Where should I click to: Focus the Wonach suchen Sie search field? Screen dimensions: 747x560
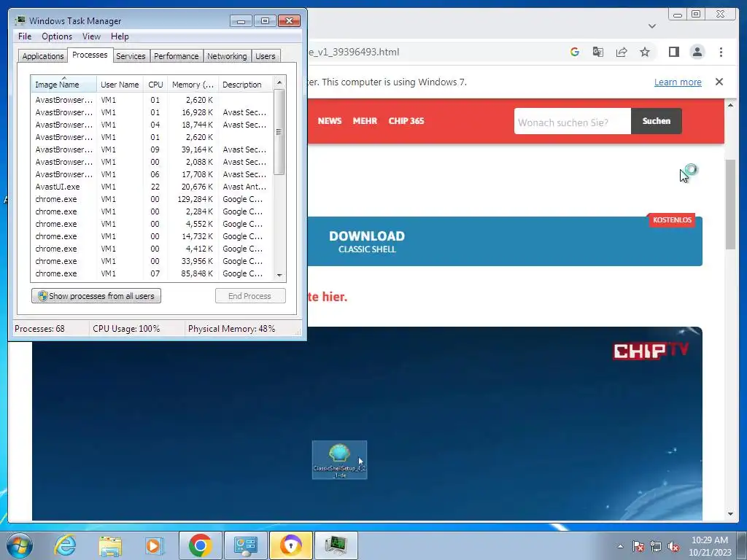coord(573,122)
